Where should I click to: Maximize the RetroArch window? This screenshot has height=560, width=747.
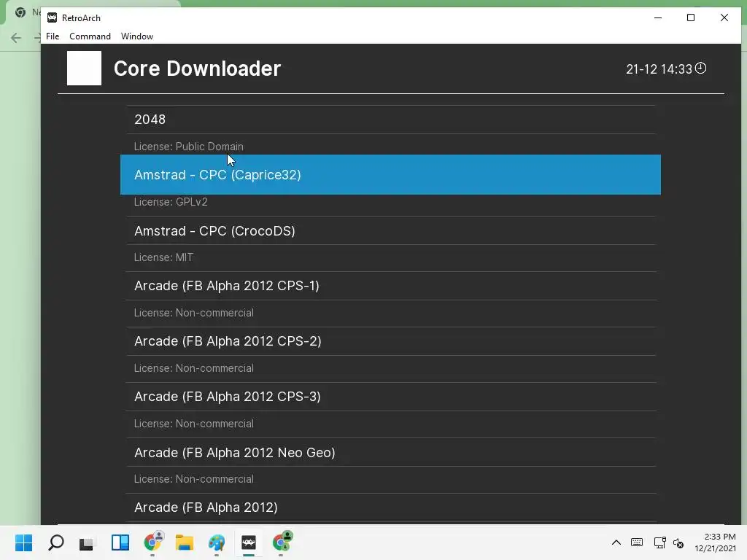691,17
